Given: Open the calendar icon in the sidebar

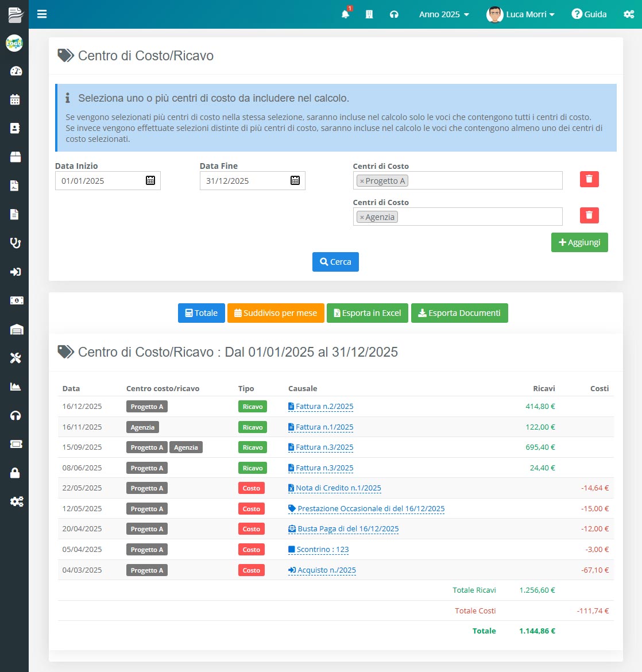Looking at the screenshot, I should click(16, 100).
